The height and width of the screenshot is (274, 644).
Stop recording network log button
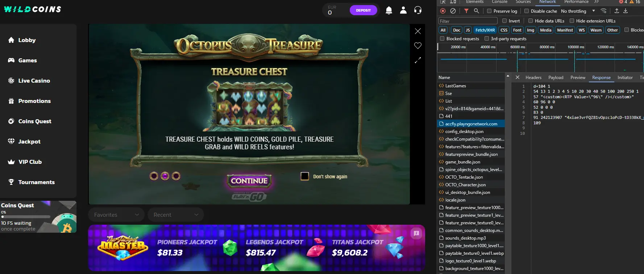coord(443,11)
